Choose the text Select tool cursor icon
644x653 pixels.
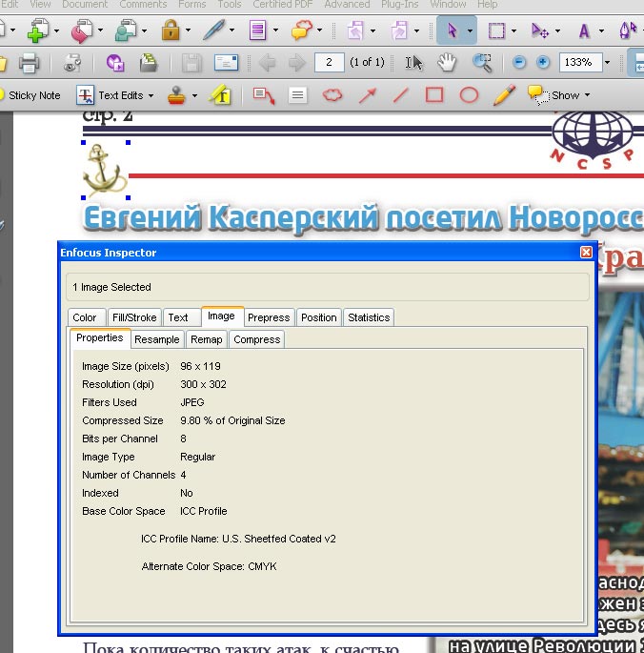[x=413, y=63]
